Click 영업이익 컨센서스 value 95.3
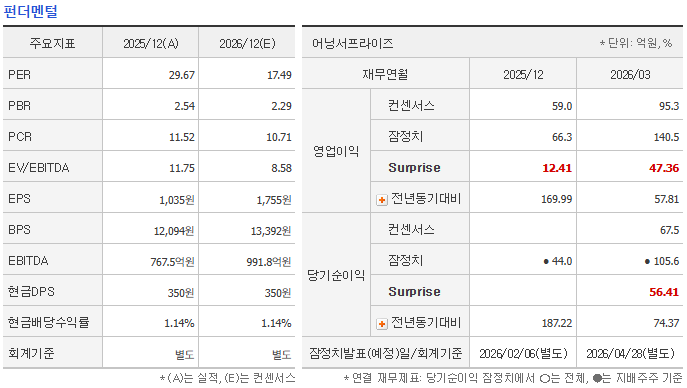Viewport: 687px width, 388px height. coord(669,106)
